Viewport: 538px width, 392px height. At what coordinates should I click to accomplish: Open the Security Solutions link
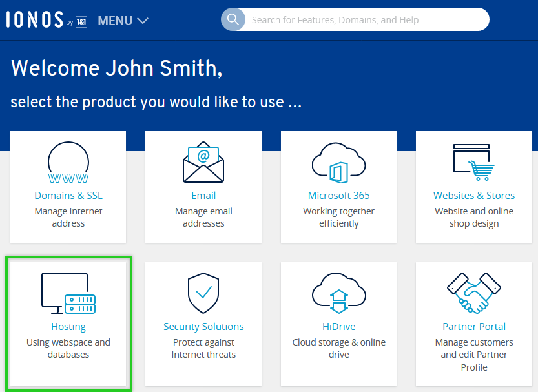pos(203,327)
